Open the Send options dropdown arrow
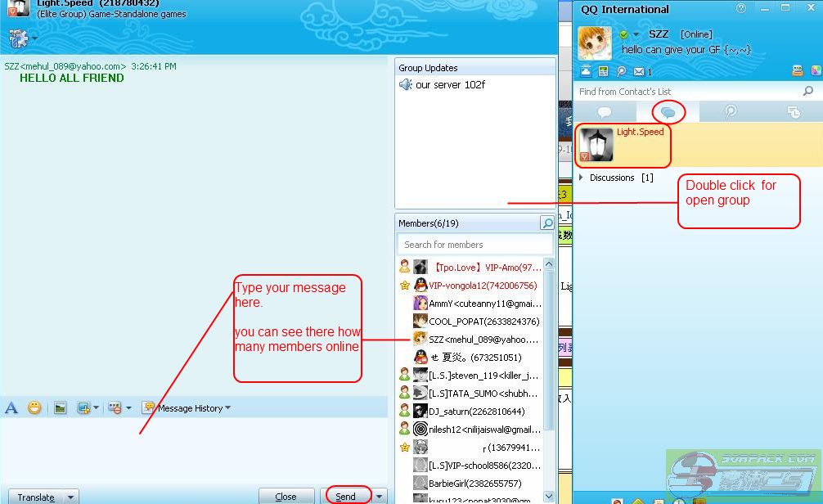Viewport: 823px width, 504px height. [379, 496]
